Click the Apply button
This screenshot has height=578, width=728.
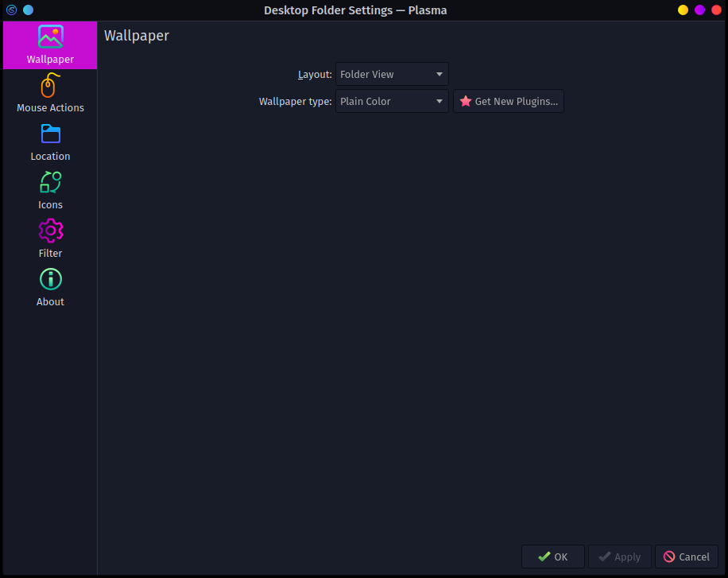pos(619,557)
